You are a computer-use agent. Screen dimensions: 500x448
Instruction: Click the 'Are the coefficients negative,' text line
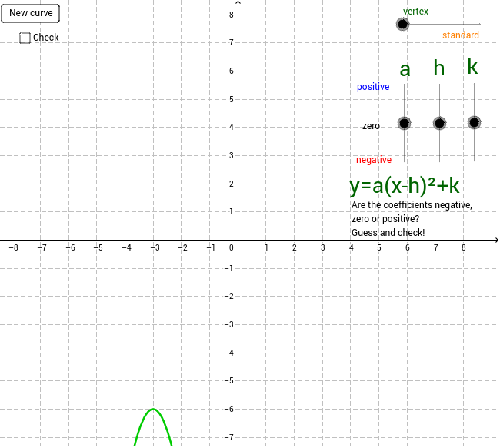click(412, 205)
